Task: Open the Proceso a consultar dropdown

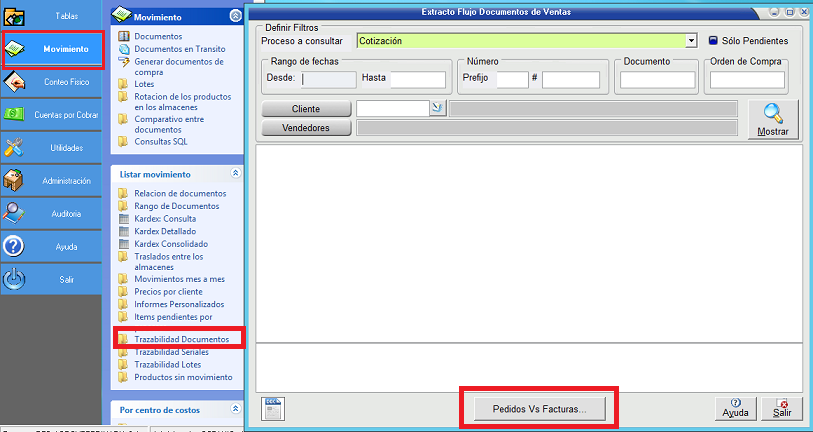Action: (x=691, y=41)
